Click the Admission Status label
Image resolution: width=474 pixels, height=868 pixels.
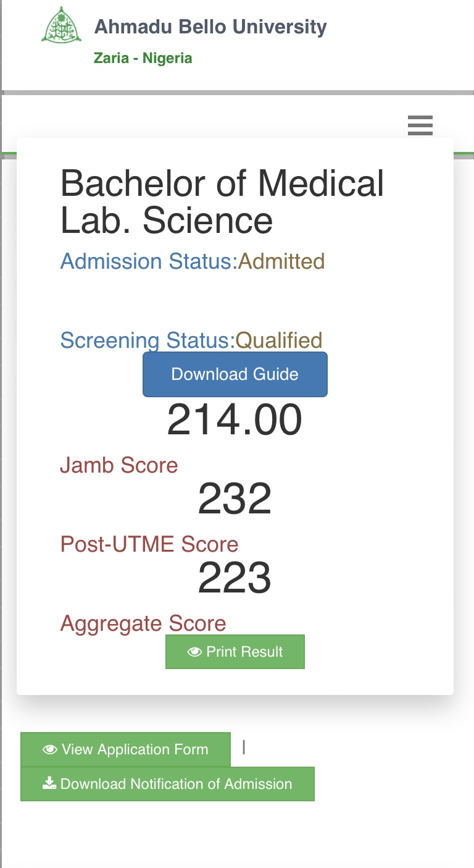149,261
